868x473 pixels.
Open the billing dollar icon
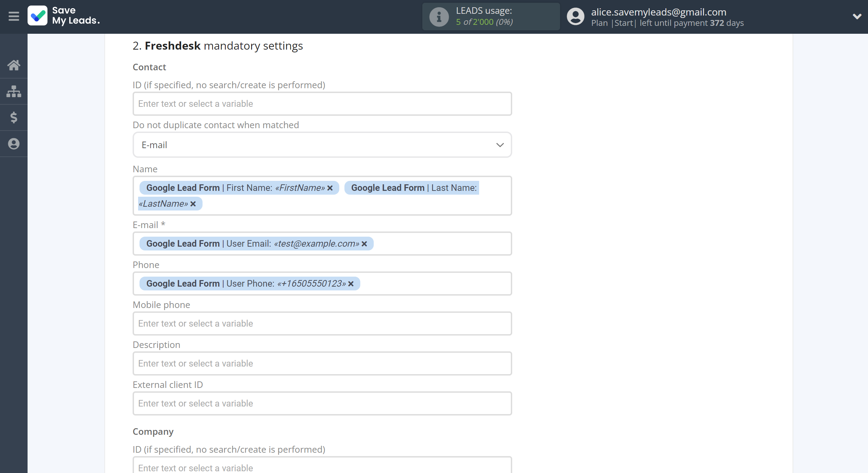(14, 117)
